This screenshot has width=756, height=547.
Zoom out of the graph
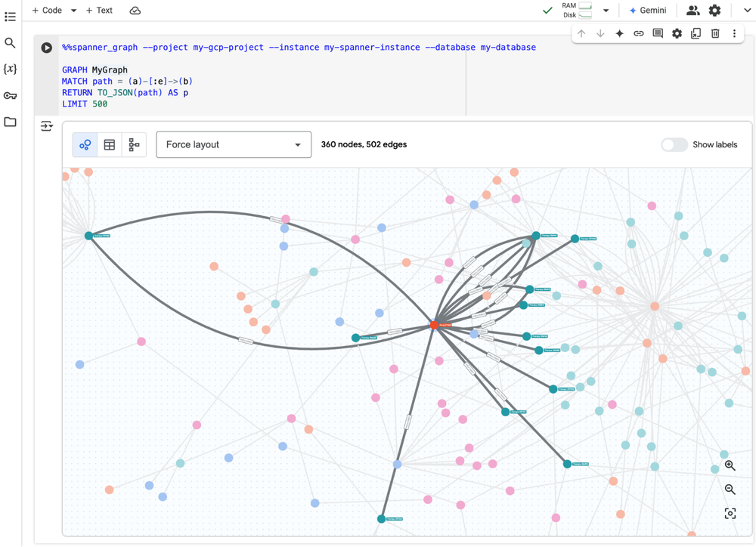[x=730, y=490]
